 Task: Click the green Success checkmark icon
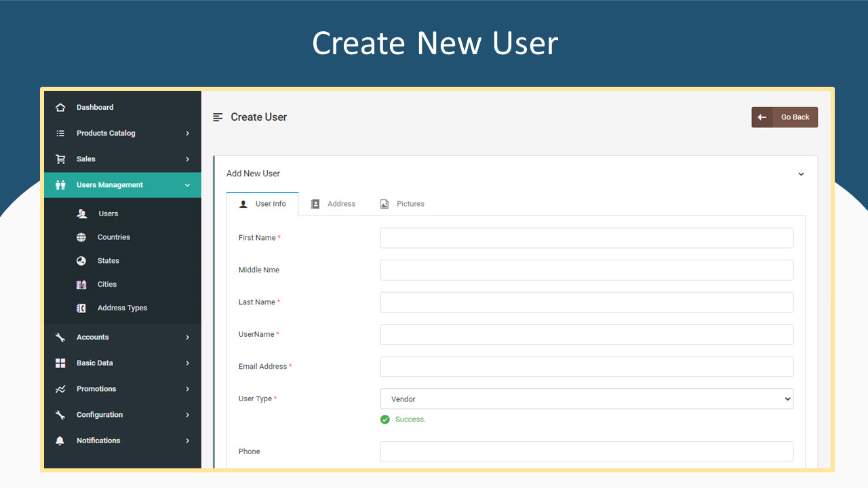click(385, 420)
